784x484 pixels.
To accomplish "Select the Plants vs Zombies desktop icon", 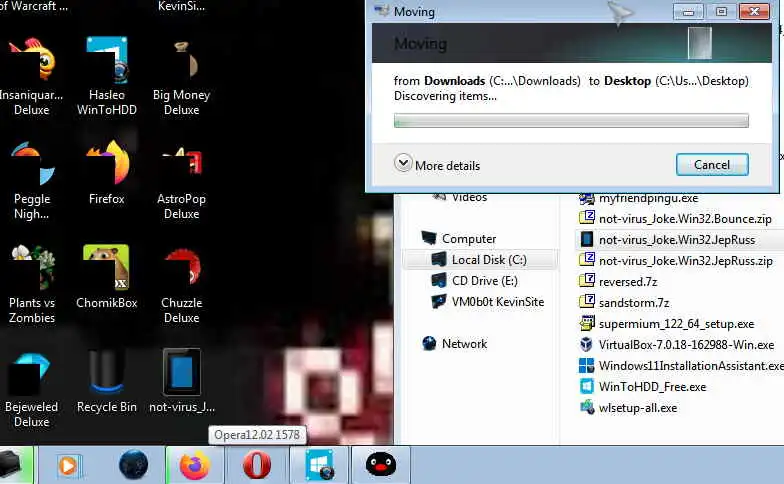I will (32, 284).
